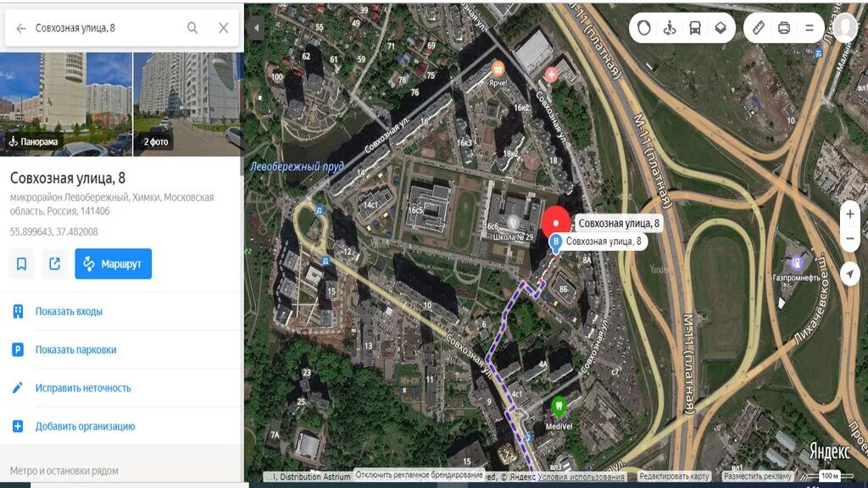Clear search with the X icon
Viewport: 868px width, 488px height.
tap(224, 28)
